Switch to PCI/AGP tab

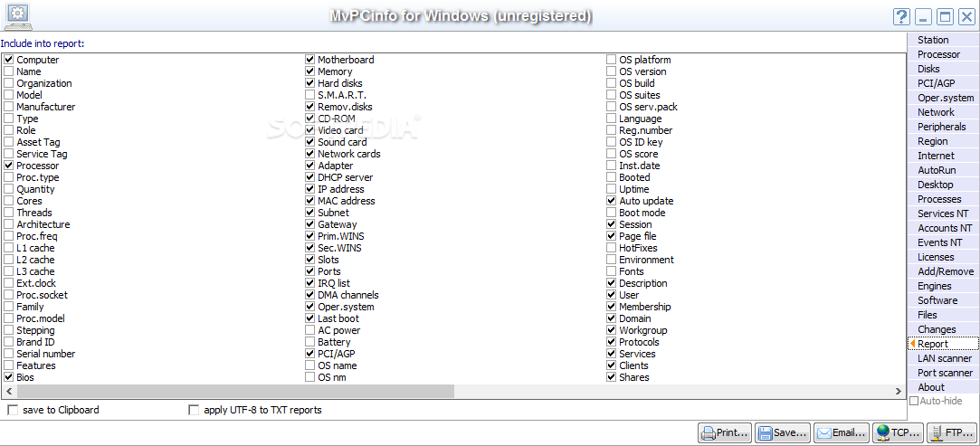tap(943, 83)
